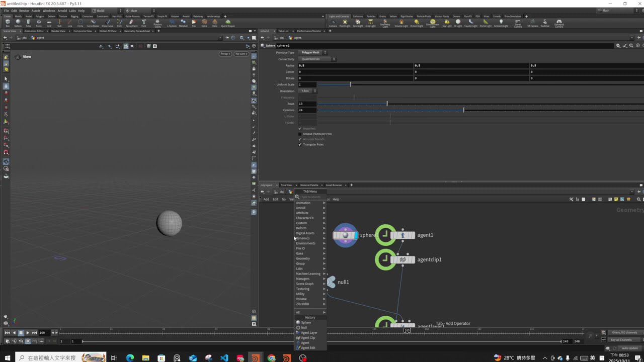The image size is (644, 362).
Task: Select the Spiral shelf tool
Action: click(x=204, y=23)
